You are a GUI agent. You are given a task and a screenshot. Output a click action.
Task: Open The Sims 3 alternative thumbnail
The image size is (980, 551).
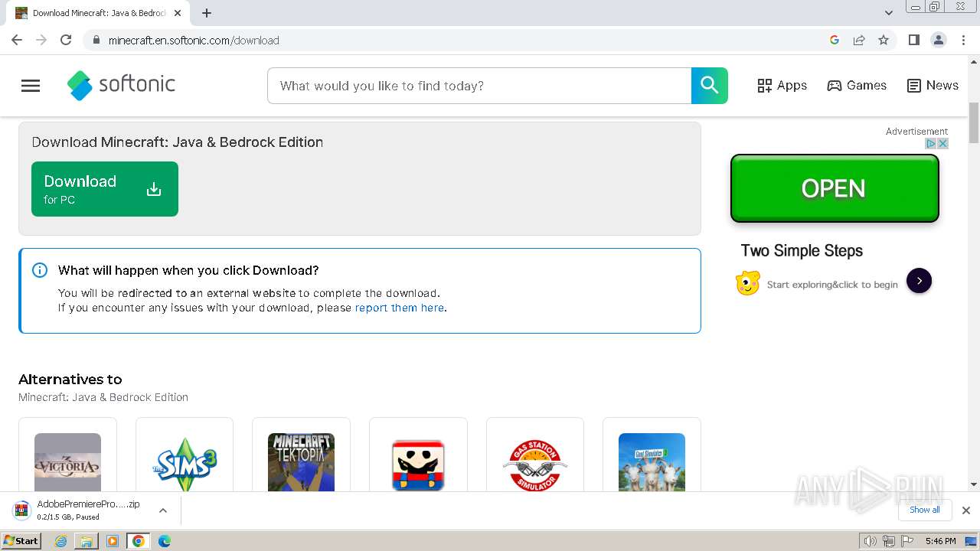(x=185, y=462)
